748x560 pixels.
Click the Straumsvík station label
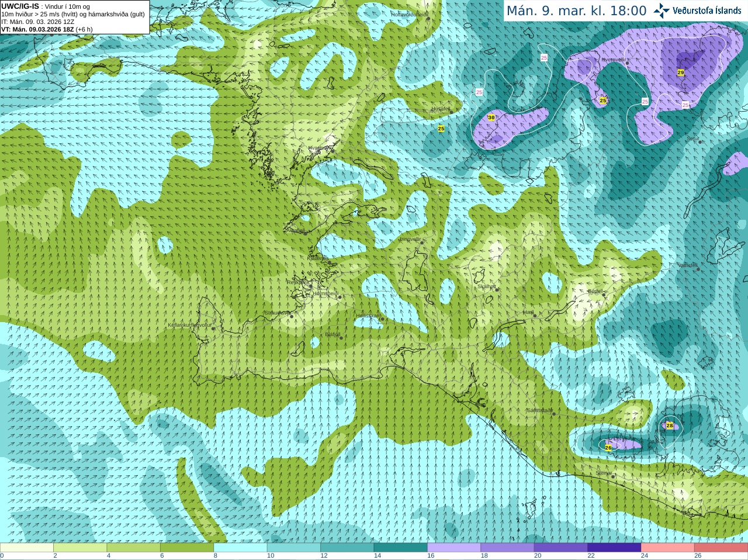(x=277, y=313)
